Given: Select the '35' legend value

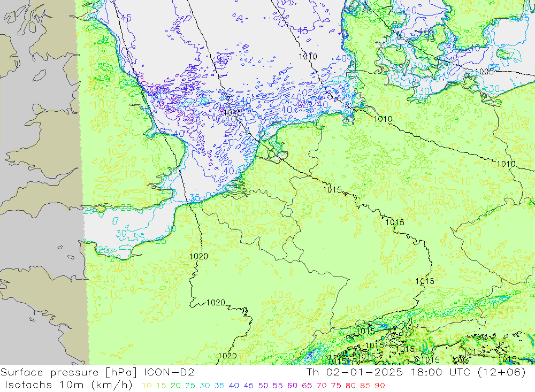Looking at the screenshot, I should pyautogui.click(x=219, y=386).
